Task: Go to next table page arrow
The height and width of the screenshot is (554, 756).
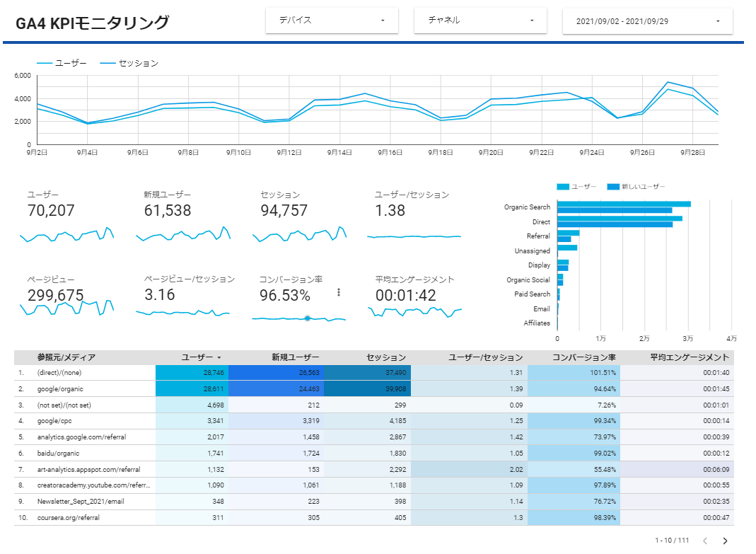Action: pos(724,541)
